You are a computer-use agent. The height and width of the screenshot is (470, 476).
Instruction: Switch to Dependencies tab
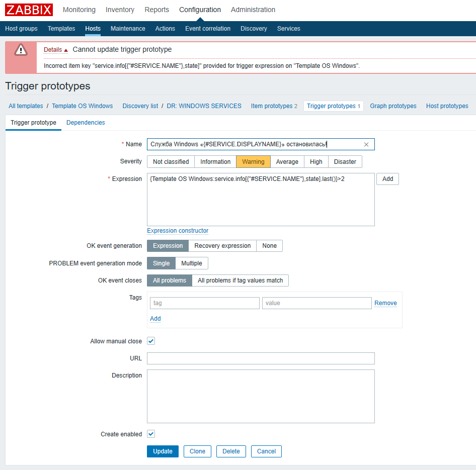[86, 123]
